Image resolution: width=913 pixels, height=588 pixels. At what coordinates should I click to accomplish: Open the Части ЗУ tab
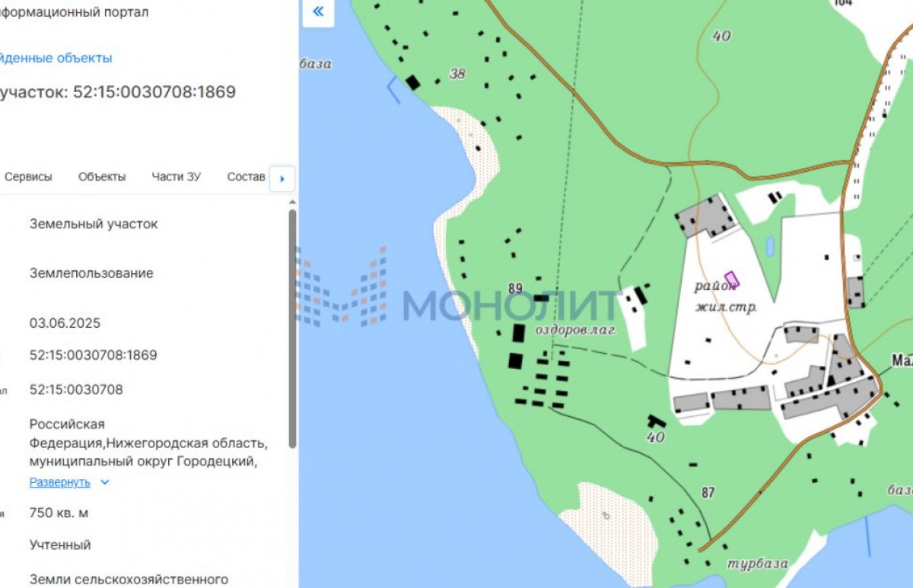176,176
